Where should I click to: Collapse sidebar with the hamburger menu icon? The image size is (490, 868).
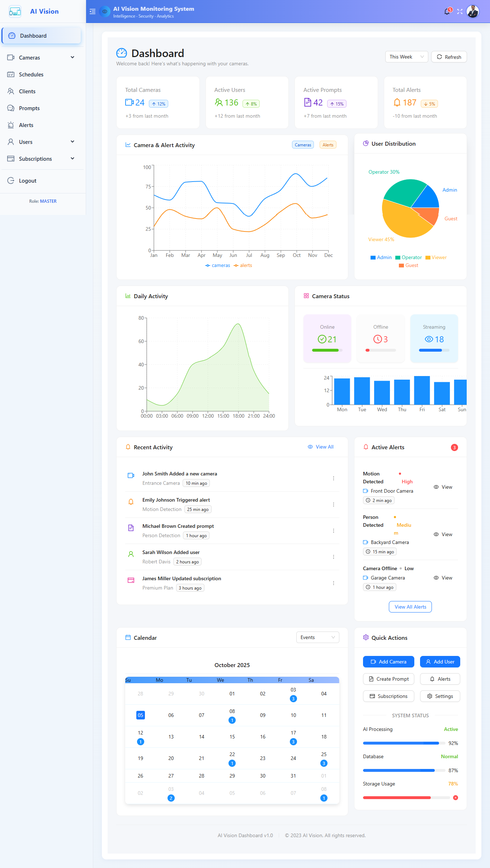click(93, 11)
